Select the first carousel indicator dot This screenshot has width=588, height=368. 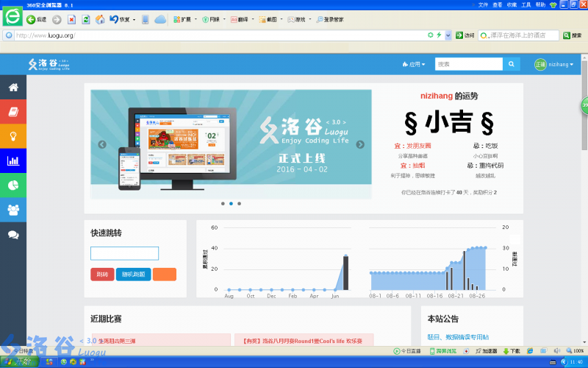click(x=223, y=203)
